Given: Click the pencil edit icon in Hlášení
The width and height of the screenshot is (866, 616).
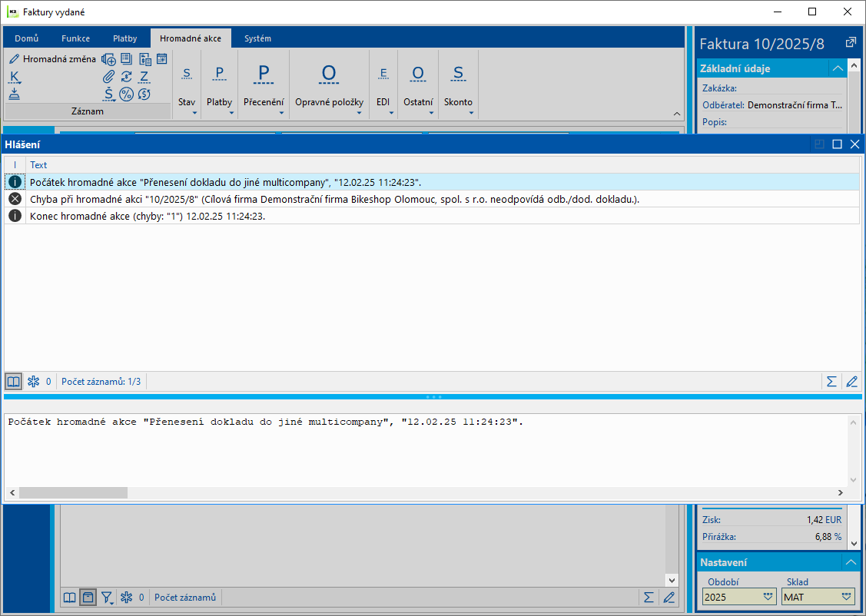Looking at the screenshot, I should (851, 382).
